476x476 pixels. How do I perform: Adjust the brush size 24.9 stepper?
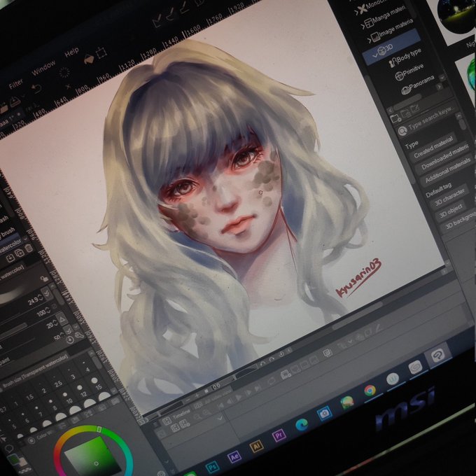point(41,299)
